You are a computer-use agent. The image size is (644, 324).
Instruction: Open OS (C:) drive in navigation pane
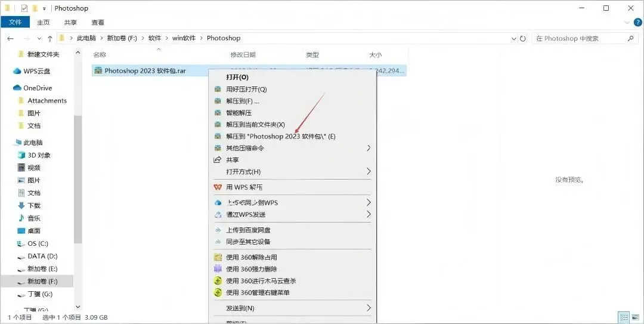(x=38, y=243)
